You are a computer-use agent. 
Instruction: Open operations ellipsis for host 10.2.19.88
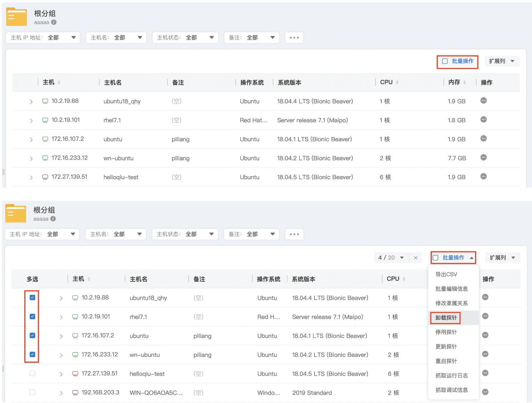[x=484, y=100]
